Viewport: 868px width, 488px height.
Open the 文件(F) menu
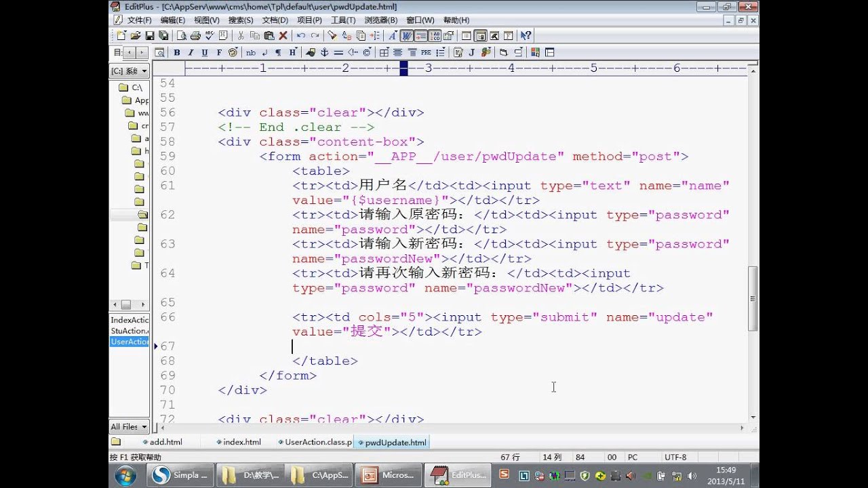139,20
